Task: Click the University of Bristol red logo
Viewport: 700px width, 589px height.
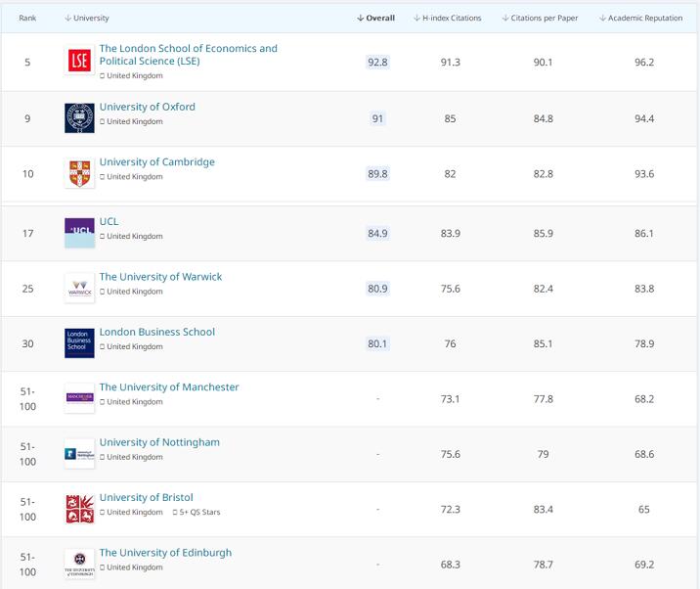Action: (79, 509)
